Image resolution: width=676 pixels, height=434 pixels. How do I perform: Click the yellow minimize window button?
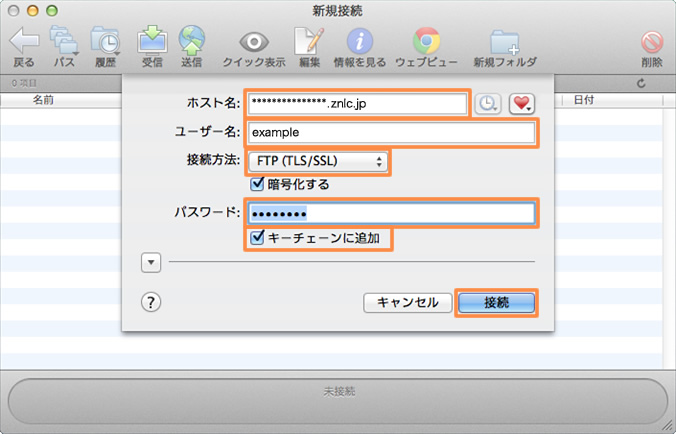33,11
